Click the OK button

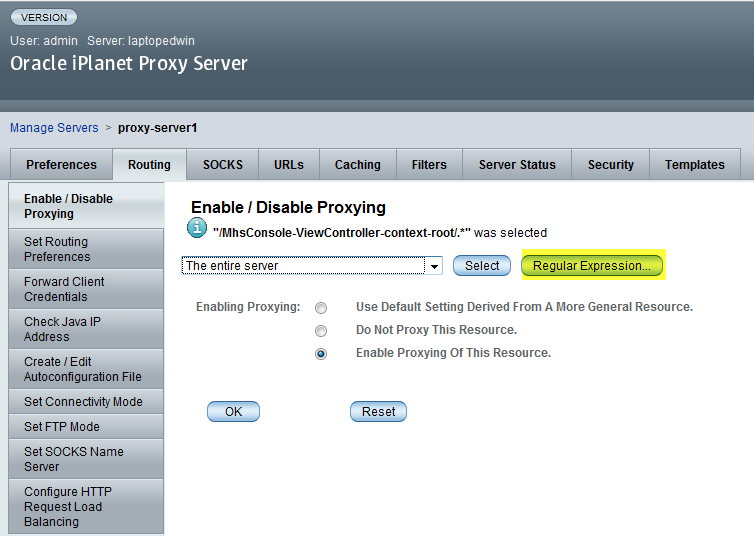point(233,411)
